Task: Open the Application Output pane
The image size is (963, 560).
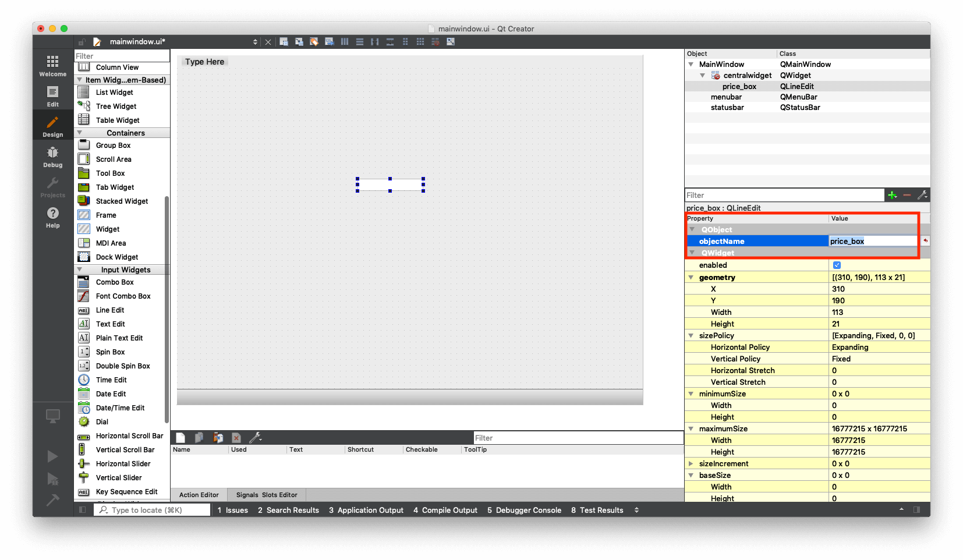Action: coord(366,511)
